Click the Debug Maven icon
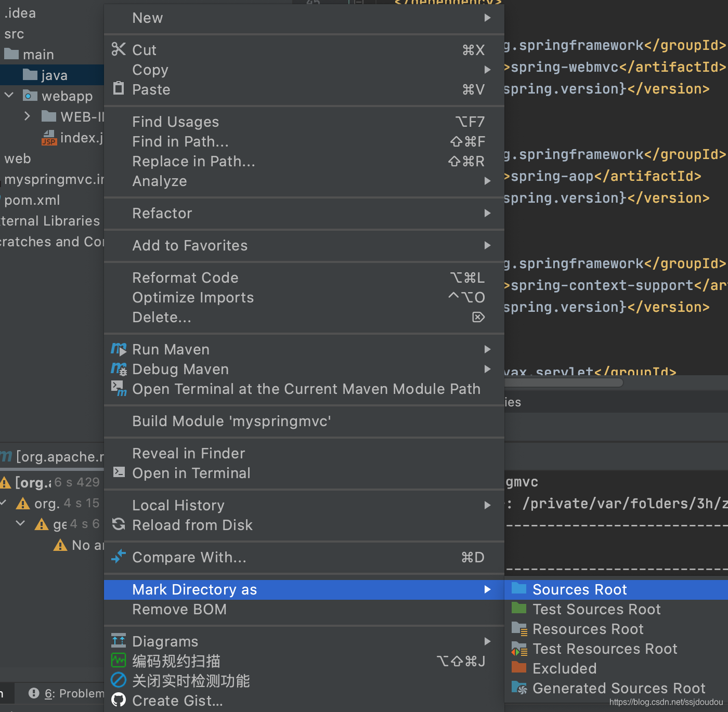 [119, 370]
